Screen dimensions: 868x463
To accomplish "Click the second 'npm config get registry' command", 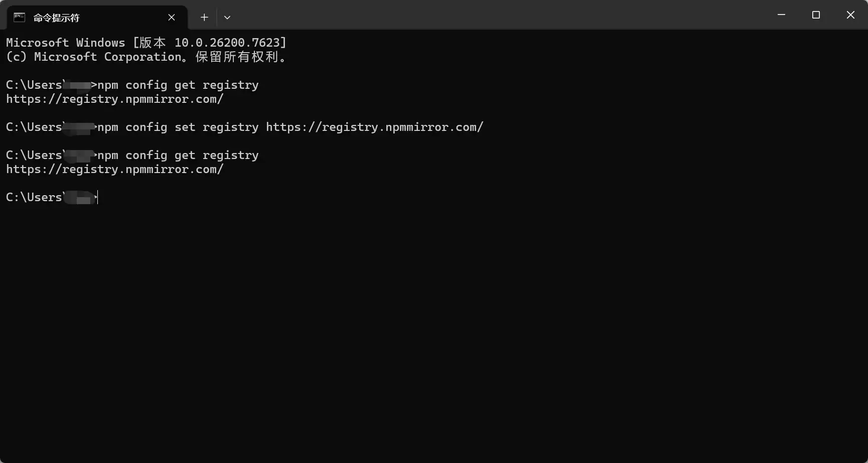I will click(178, 156).
